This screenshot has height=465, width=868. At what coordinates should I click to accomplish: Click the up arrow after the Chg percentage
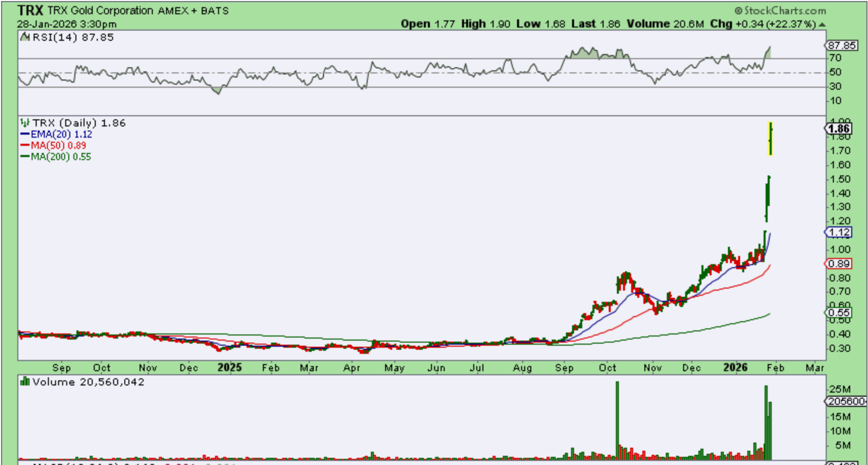(822, 24)
